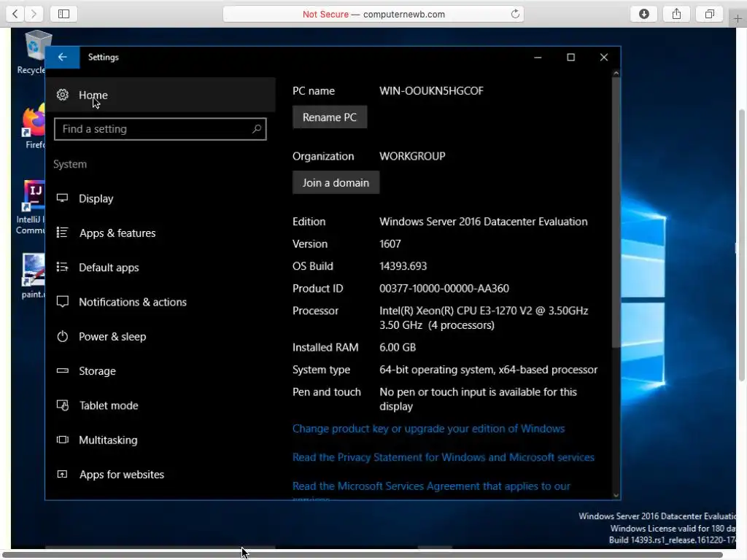Select the Recycle Bin desktop icon
The image size is (747, 560).
click(x=31, y=52)
